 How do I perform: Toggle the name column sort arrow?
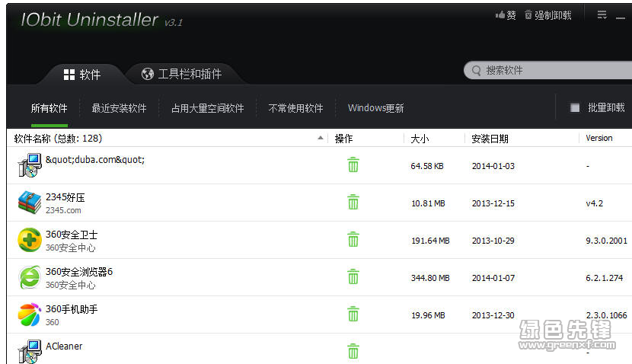pyautogui.click(x=321, y=138)
